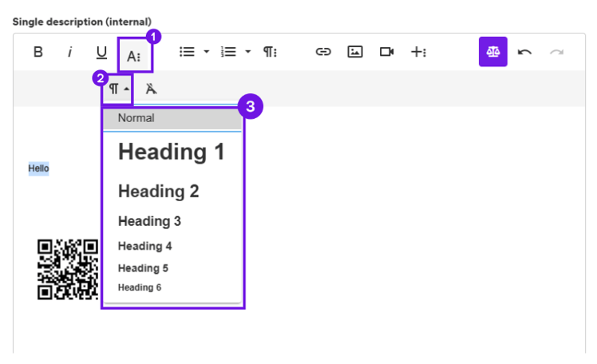Screen dimensions: 597x364
Task: Click the ordered numbered list icon
Action: pyautogui.click(x=228, y=52)
